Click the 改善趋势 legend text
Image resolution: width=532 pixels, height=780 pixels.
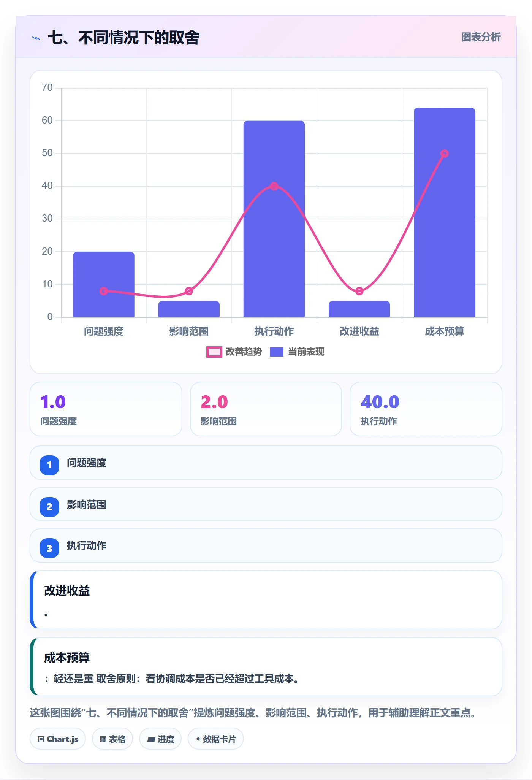pyautogui.click(x=244, y=352)
